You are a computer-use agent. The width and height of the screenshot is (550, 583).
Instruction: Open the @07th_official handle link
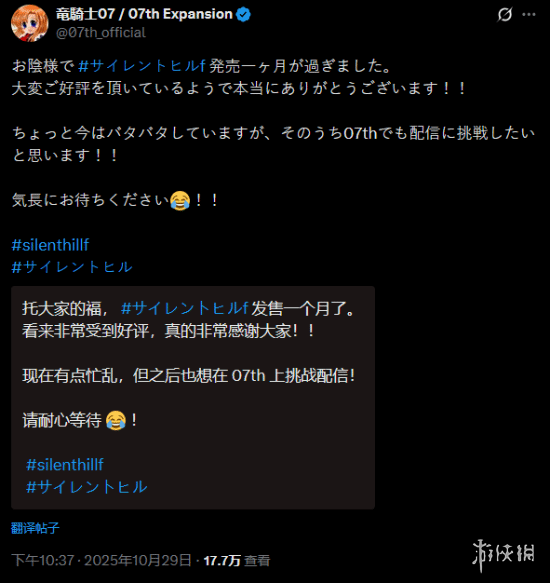pyautogui.click(x=101, y=33)
